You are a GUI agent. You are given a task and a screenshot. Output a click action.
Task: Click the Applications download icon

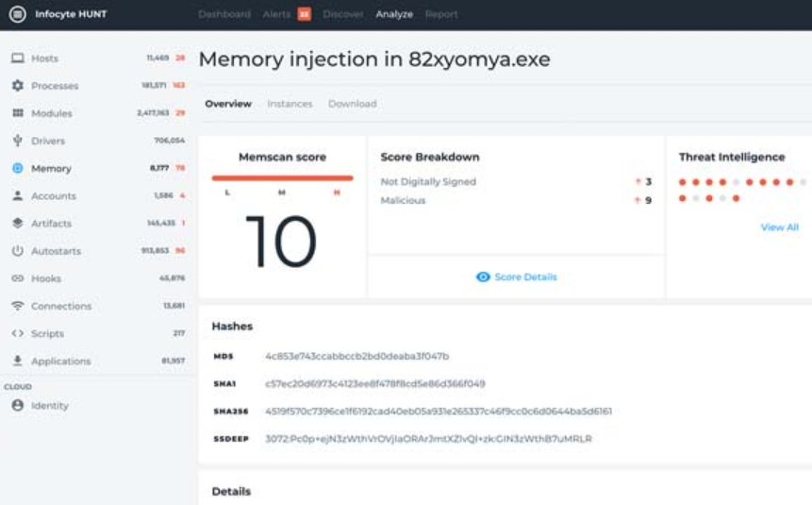[x=17, y=361]
